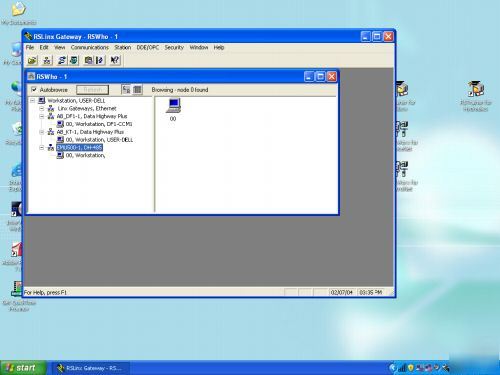The height and width of the screenshot is (375, 500).
Task: Open the View menu
Action: 60,47
